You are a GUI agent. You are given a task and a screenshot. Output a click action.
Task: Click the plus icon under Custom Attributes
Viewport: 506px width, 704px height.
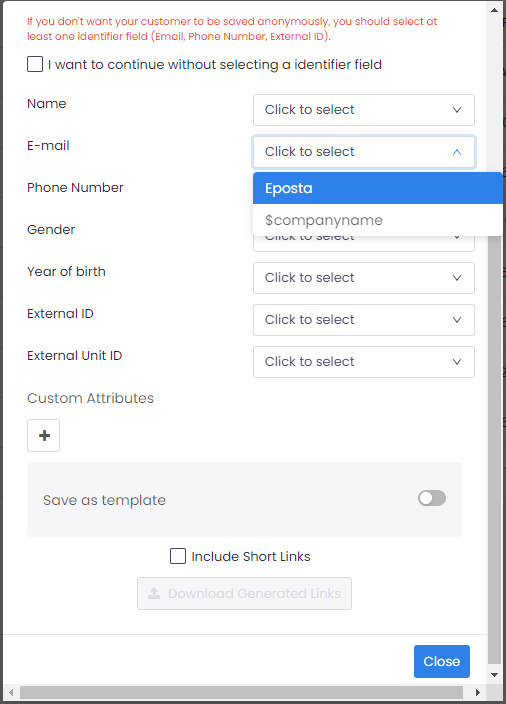point(44,436)
